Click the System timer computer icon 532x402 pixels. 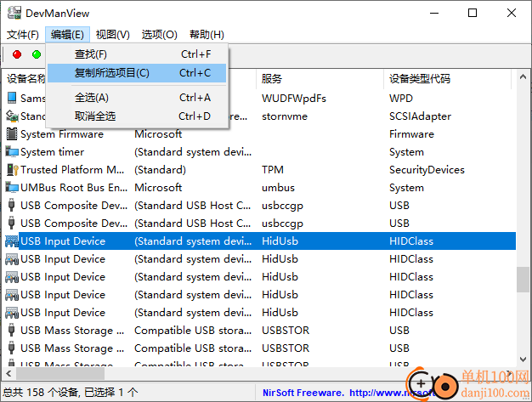[12, 151]
